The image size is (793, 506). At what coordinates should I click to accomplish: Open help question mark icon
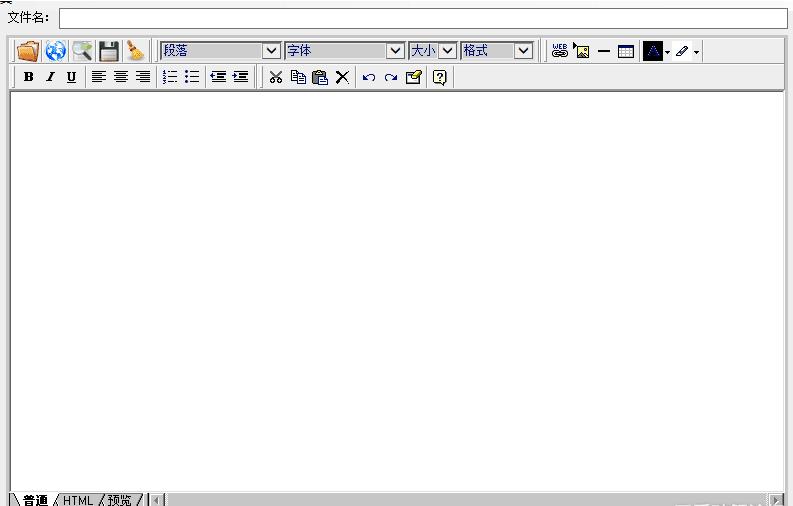pos(440,77)
